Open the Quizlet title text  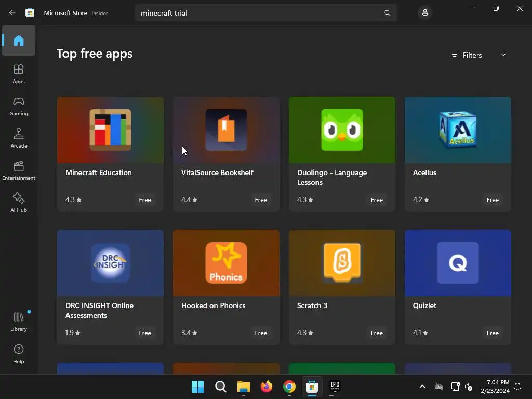point(424,305)
